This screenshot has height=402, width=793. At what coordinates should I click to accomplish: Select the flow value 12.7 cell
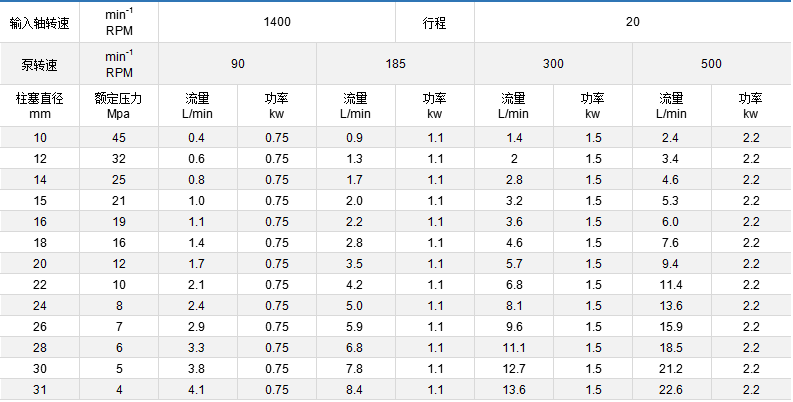click(x=515, y=369)
